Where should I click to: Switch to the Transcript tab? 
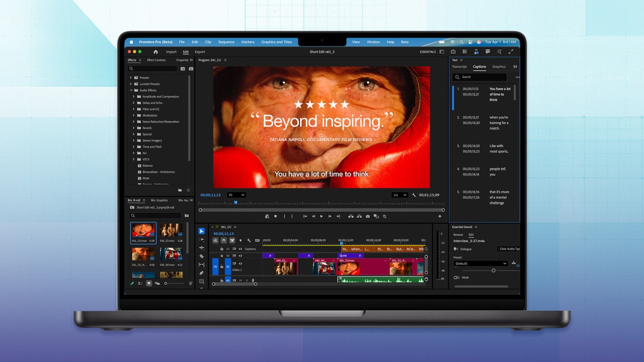tap(459, 66)
